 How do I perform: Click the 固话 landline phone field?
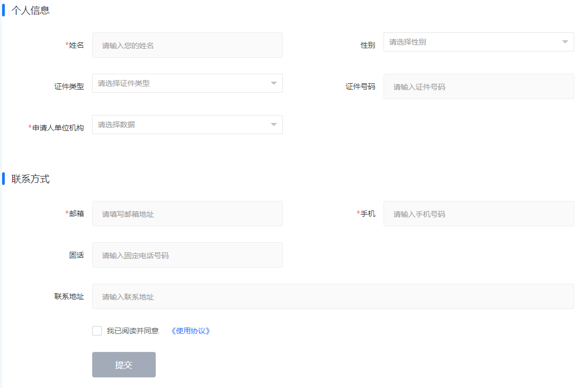coord(187,255)
